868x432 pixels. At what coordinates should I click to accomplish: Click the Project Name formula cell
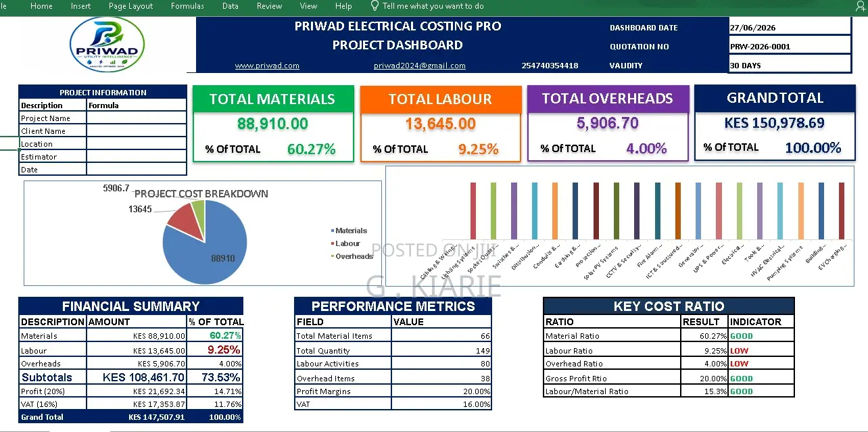(x=136, y=118)
